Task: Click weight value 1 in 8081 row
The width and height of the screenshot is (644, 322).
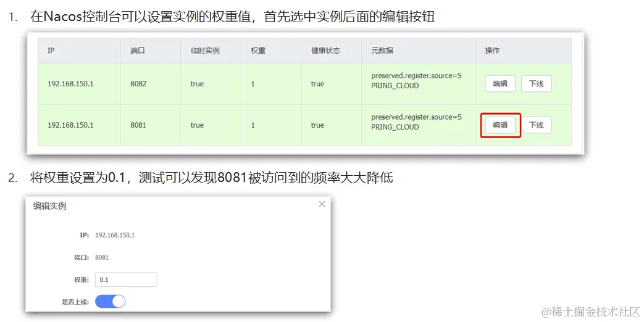Action: click(253, 125)
